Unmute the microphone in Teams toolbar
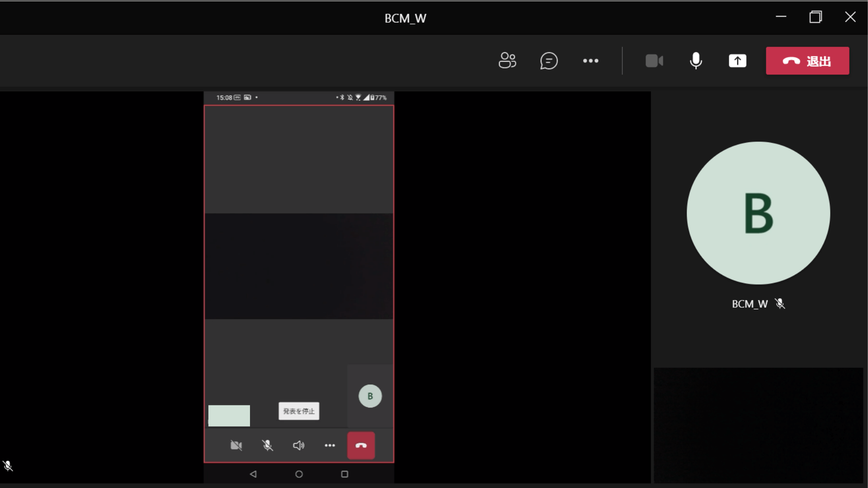Viewport: 868px width, 488px height. click(696, 61)
